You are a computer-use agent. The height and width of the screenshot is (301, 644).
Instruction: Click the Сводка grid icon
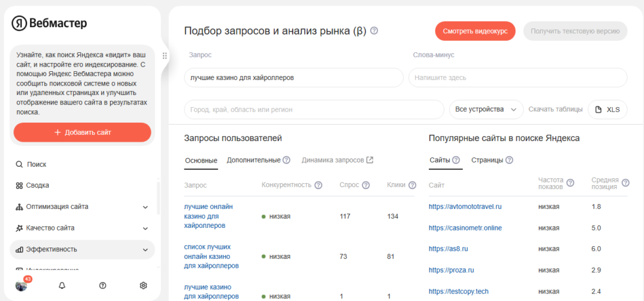tap(19, 186)
